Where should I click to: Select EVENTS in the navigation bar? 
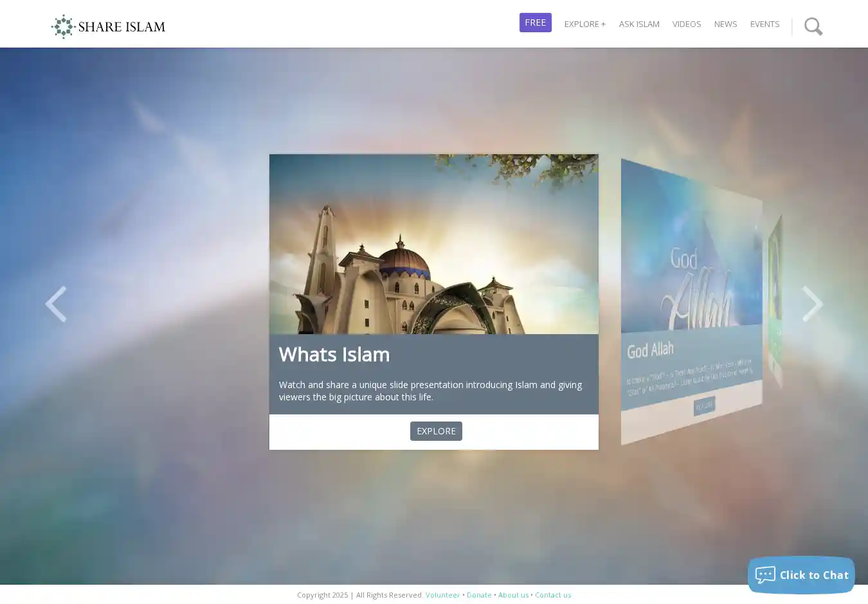pyautogui.click(x=764, y=24)
